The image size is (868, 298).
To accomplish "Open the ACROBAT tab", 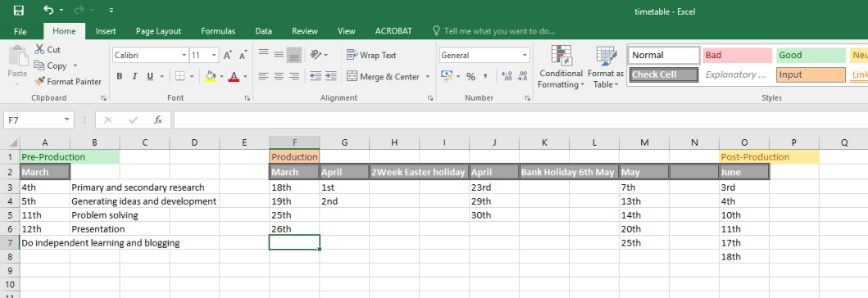I will (x=393, y=31).
